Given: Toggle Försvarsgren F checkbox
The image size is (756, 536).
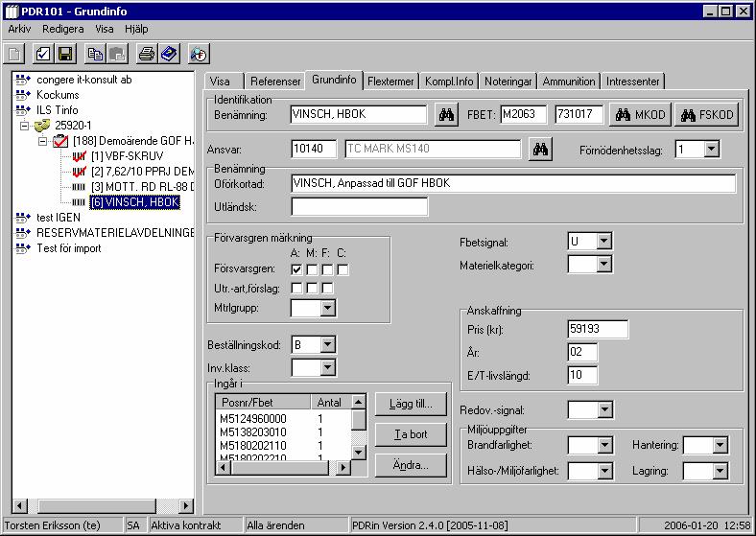Looking at the screenshot, I should [x=327, y=269].
